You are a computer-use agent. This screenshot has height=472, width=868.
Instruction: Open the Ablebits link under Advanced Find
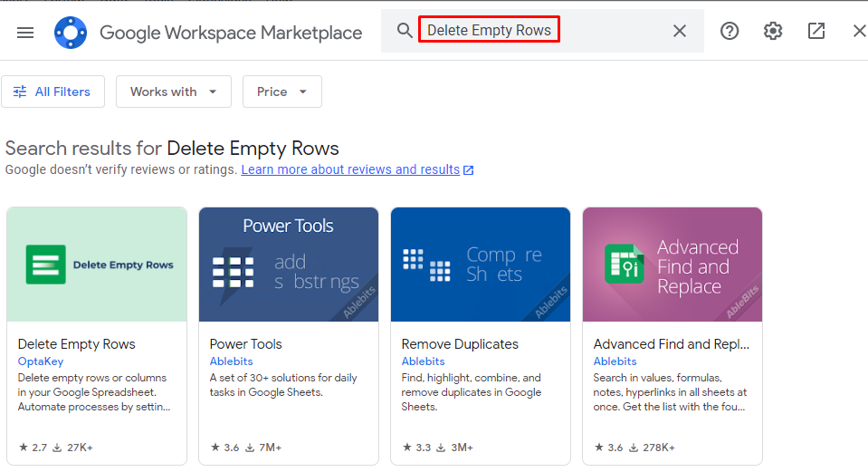point(615,361)
